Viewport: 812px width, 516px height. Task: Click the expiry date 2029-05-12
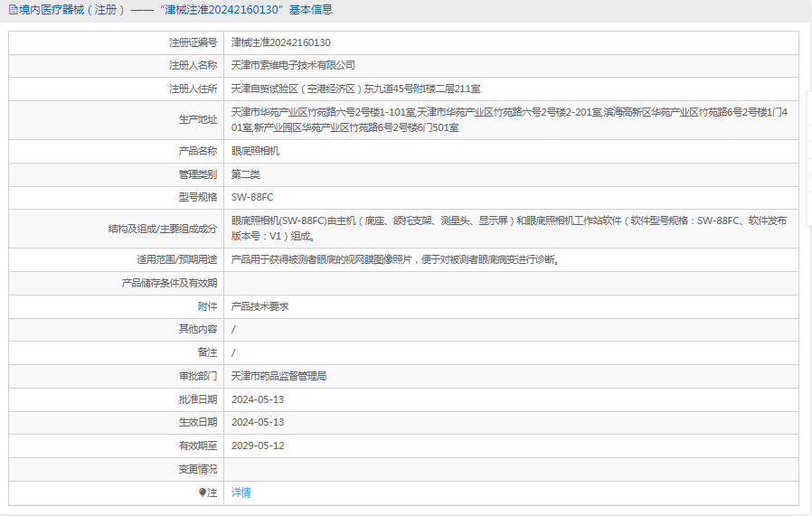click(258, 446)
